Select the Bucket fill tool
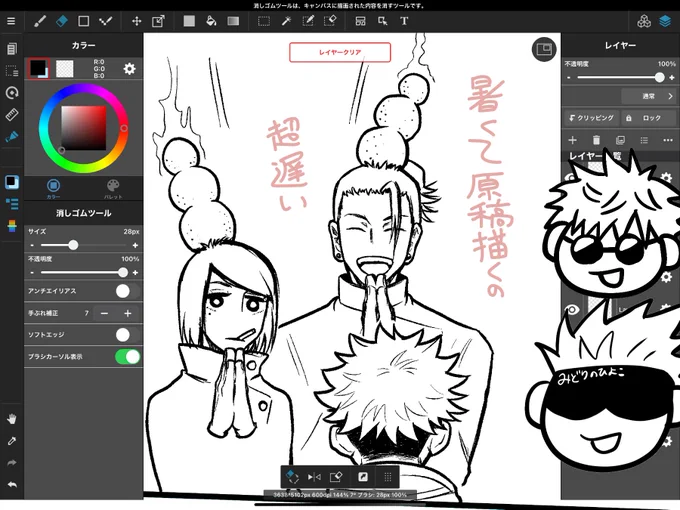The height and width of the screenshot is (510, 680). [x=211, y=21]
